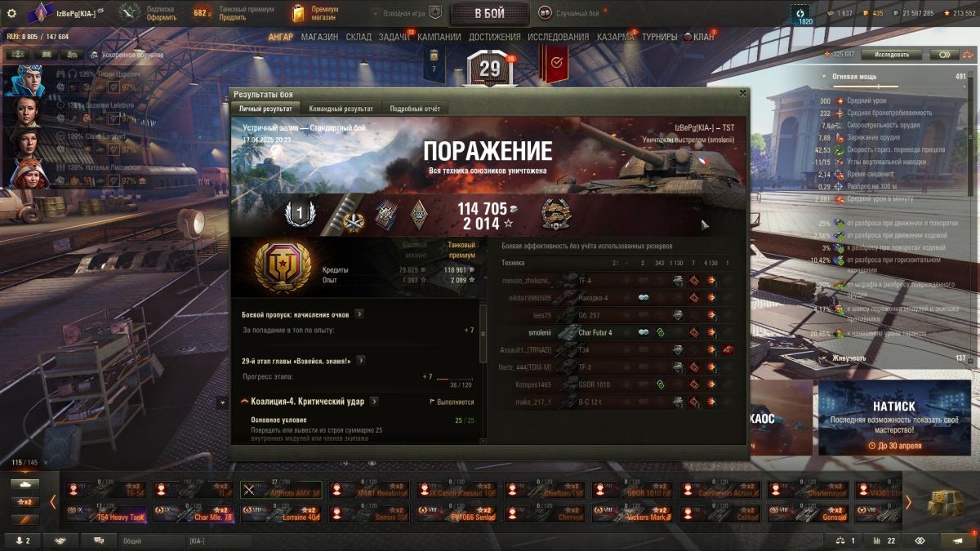
Task: Open the Случайный бой mode selector
Action: pyautogui.click(x=569, y=12)
